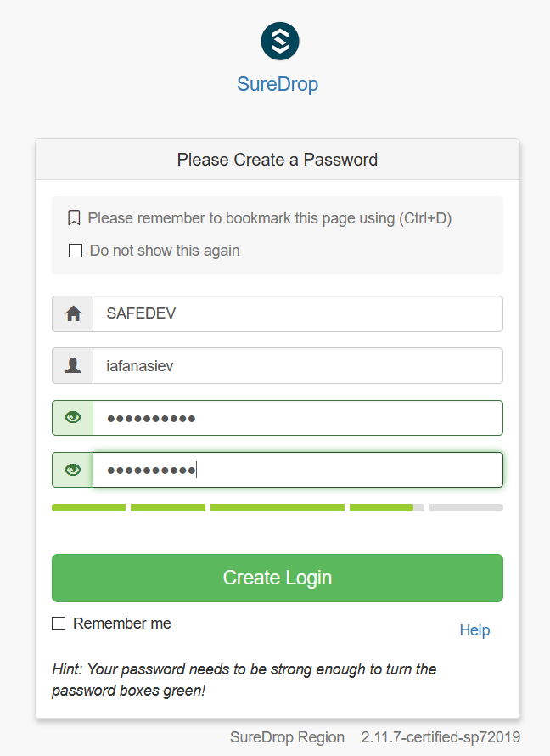Click the confirm password input field
550x756 pixels.
coord(297,470)
